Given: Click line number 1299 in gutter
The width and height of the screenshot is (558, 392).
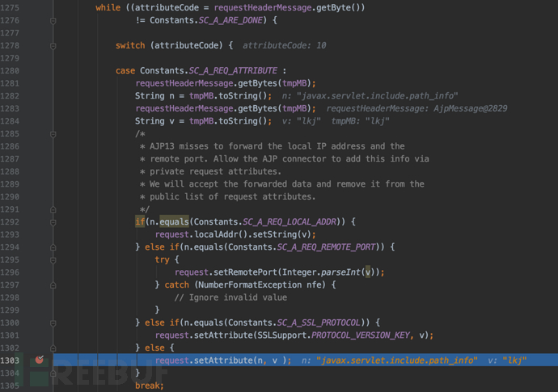Looking at the screenshot, I should (x=10, y=310).
